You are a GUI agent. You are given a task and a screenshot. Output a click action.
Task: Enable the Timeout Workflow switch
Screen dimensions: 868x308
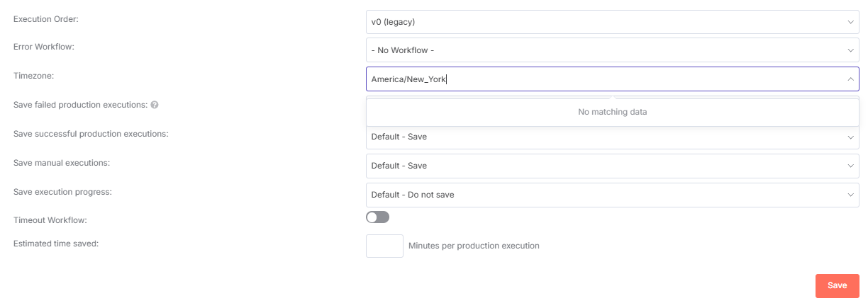[377, 217]
